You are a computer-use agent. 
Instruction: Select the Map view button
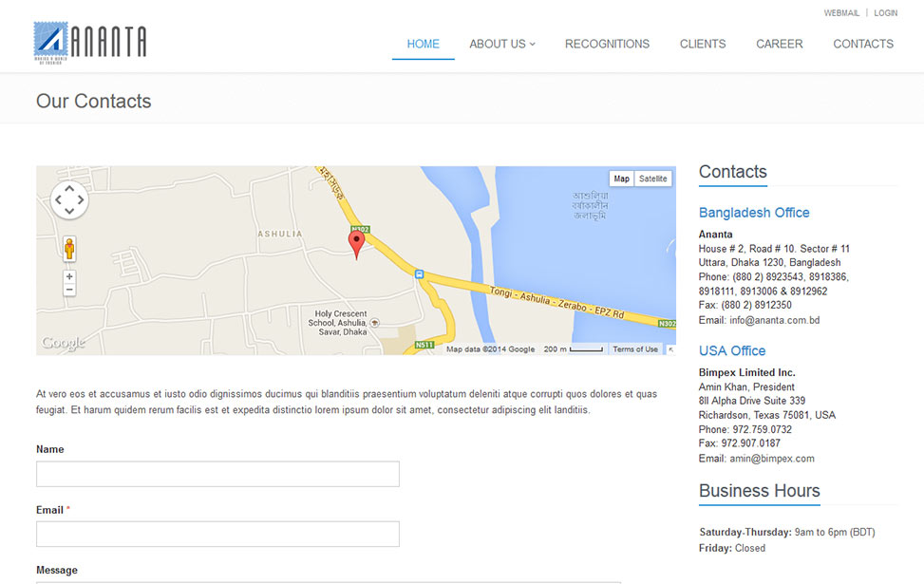[621, 179]
